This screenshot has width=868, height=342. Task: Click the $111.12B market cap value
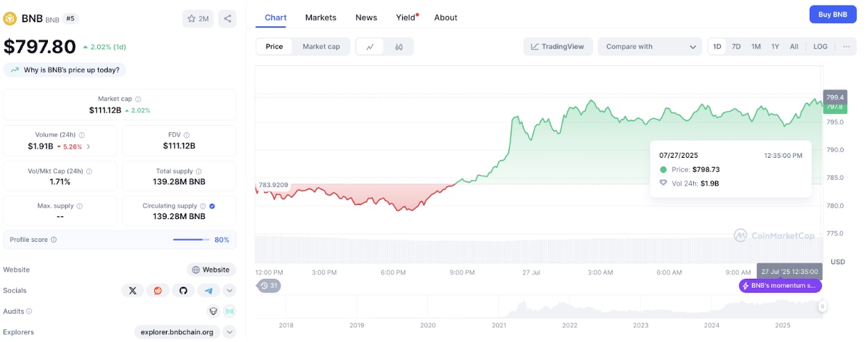coord(106,111)
